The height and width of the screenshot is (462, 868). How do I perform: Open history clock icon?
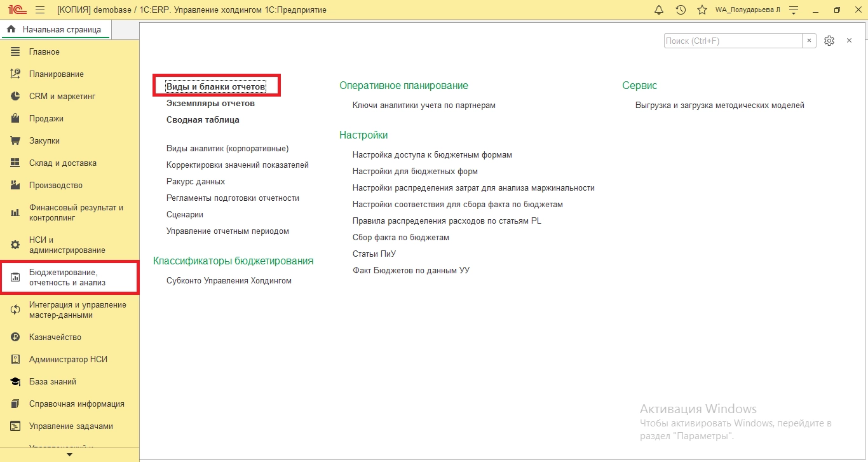[681, 10]
